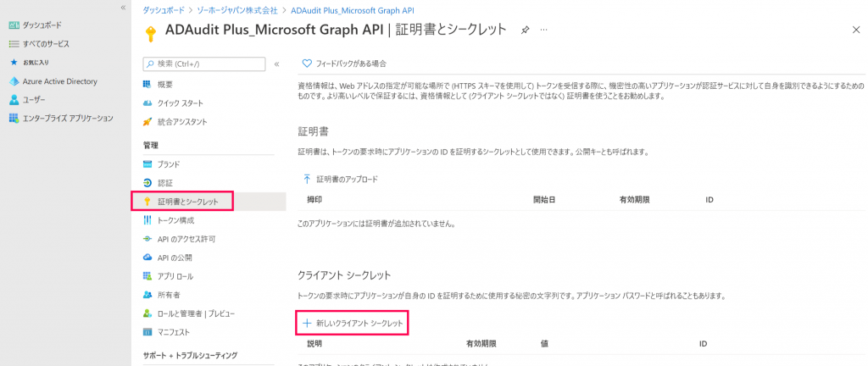This screenshot has height=366, width=868.
Task: Click the upload arrow icon for certificates
Action: 307,179
